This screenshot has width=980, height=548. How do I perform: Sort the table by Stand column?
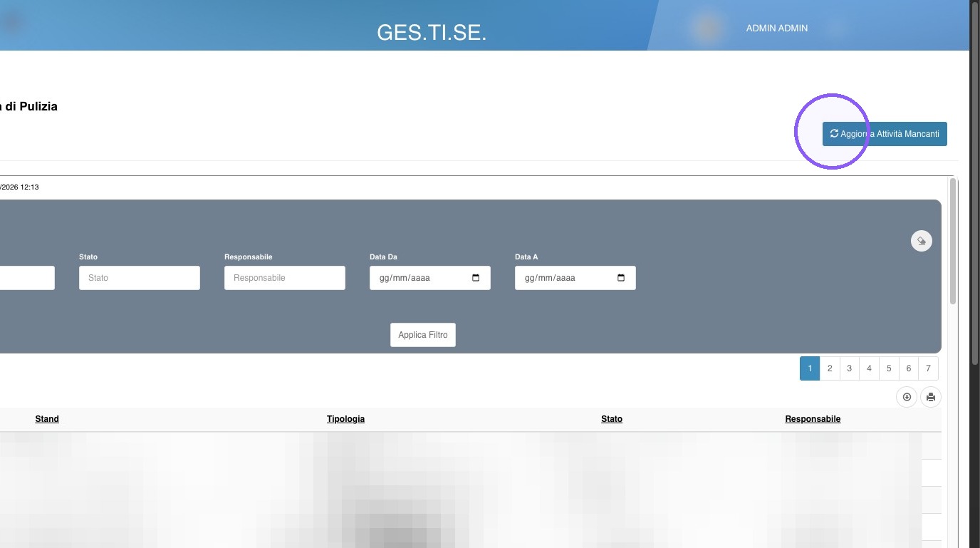(47, 419)
